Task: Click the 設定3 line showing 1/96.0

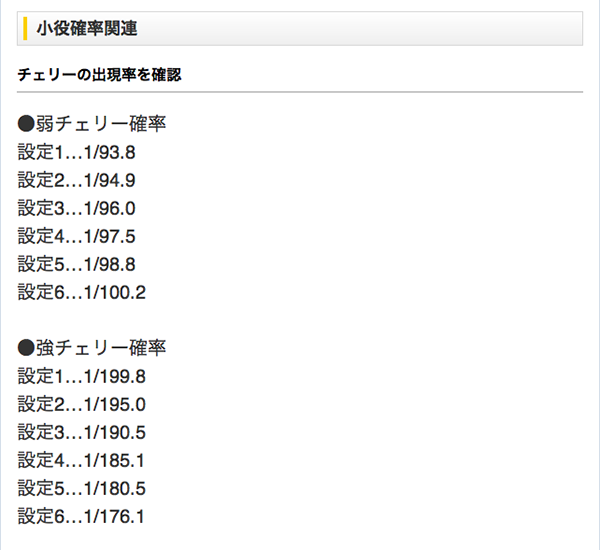Action: [76, 209]
